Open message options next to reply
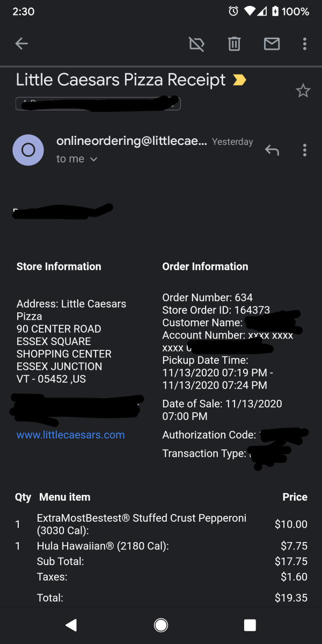The width and height of the screenshot is (322, 644). coord(304,150)
